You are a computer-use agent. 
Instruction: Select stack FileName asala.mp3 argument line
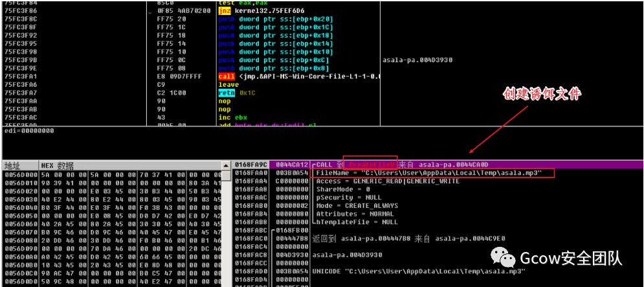click(428, 173)
